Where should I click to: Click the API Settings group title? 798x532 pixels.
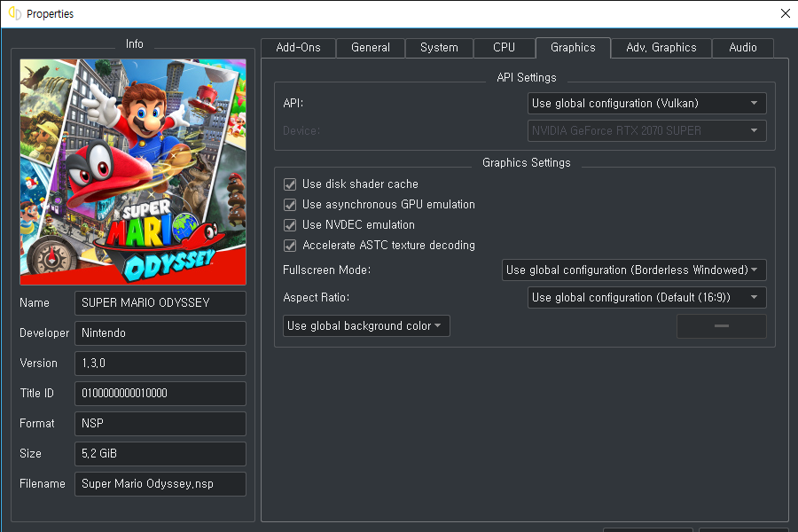click(526, 78)
